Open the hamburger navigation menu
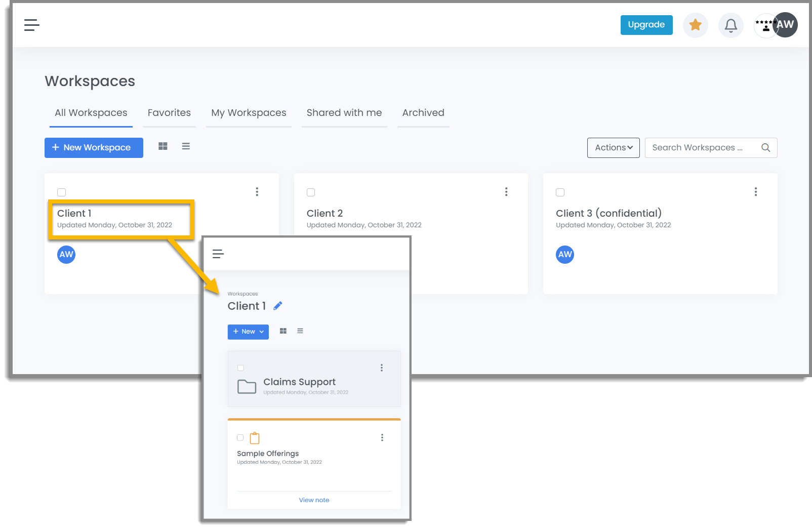 (x=31, y=24)
